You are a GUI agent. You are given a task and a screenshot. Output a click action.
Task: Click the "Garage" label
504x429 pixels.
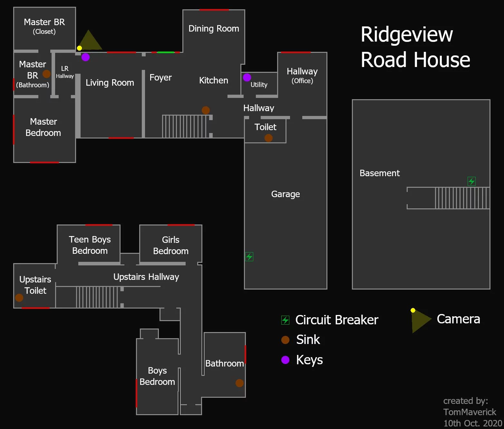pyautogui.click(x=286, y=194)
